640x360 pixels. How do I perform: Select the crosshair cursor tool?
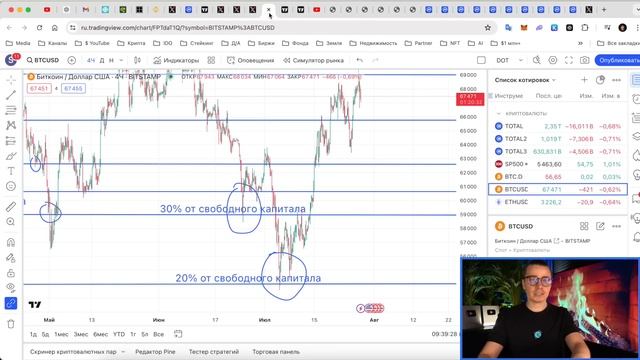tap(11, 80)
